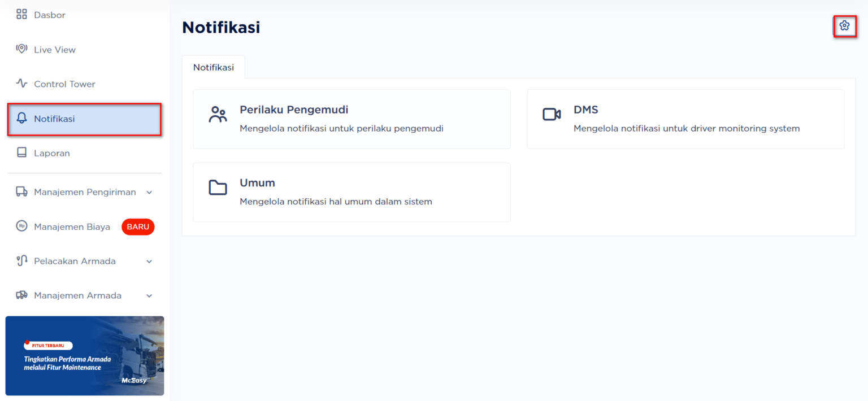Open Laporan from the sidebar menu
868x401 pixels.
[x=52, y=152]
